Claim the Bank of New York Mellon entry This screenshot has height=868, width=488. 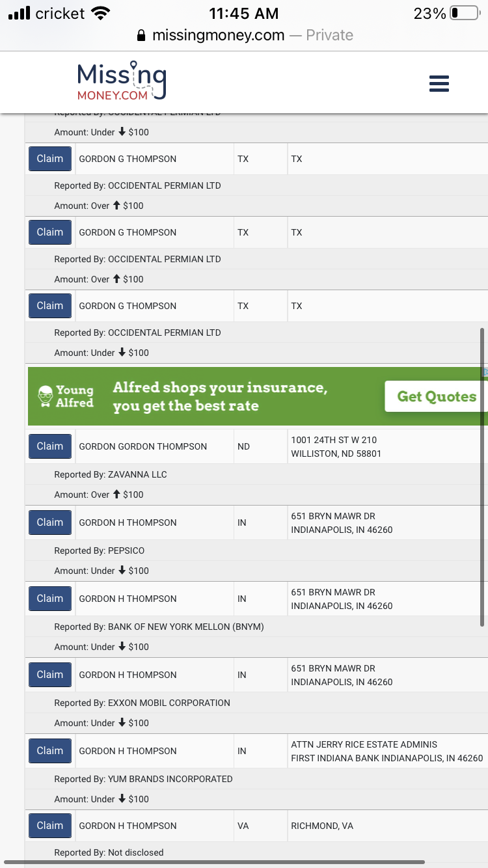pos(50,599)
